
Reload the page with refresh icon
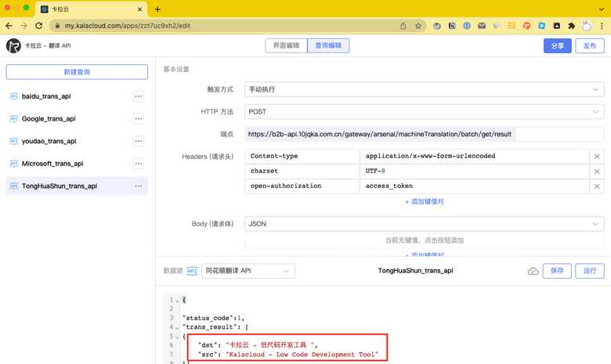(38, 26)
